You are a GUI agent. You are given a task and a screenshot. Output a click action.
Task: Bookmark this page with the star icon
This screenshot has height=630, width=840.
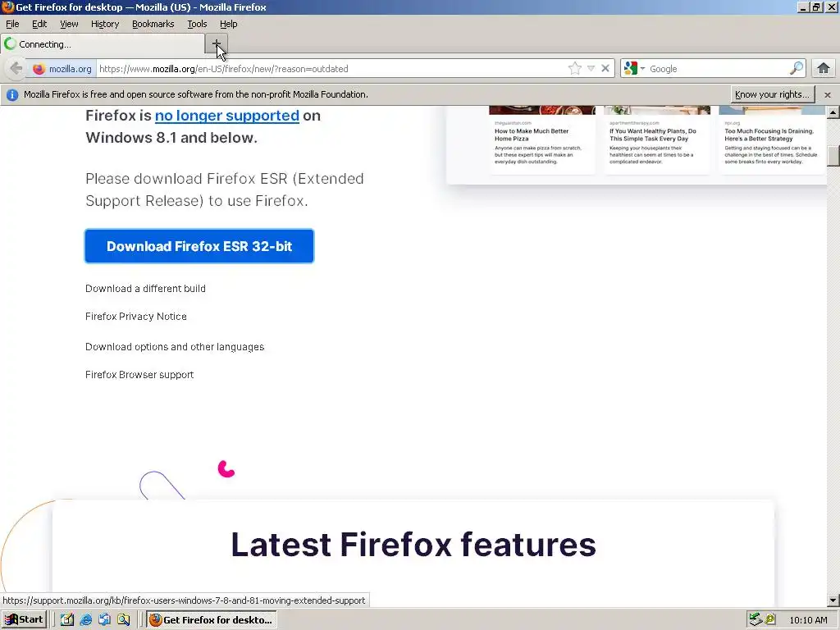(x=575, y=69)
